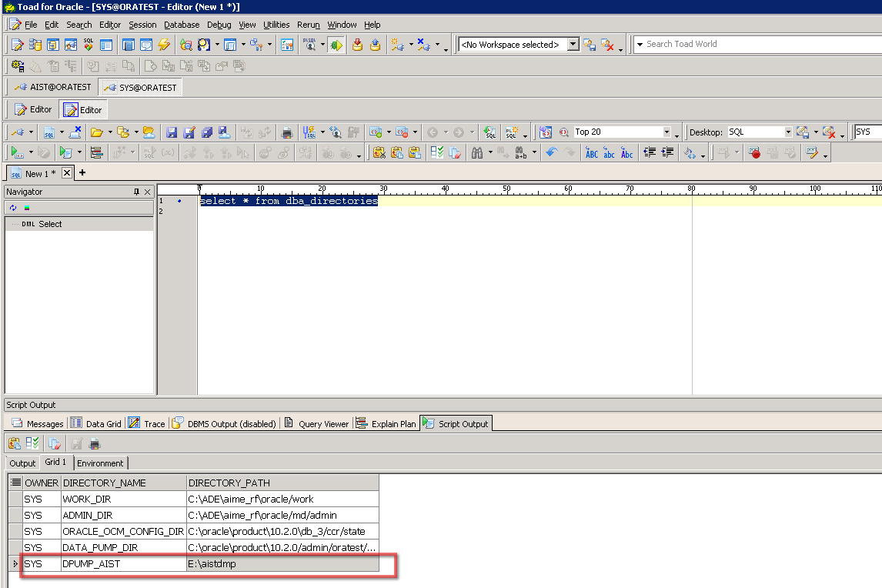Expand the Top 20 combo box
Viewport: 882px width, 588px height.
667,132
